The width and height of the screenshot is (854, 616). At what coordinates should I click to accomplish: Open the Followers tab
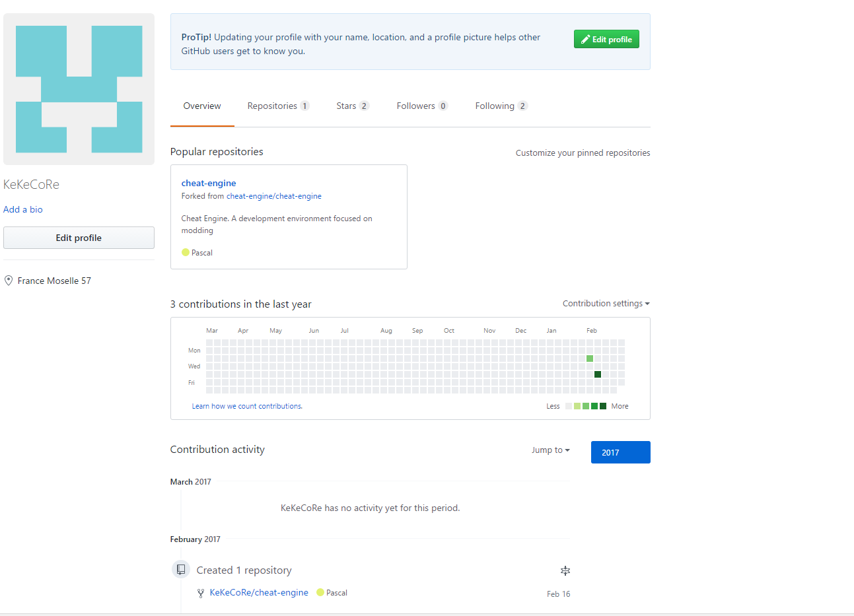[x=422, y=106]
